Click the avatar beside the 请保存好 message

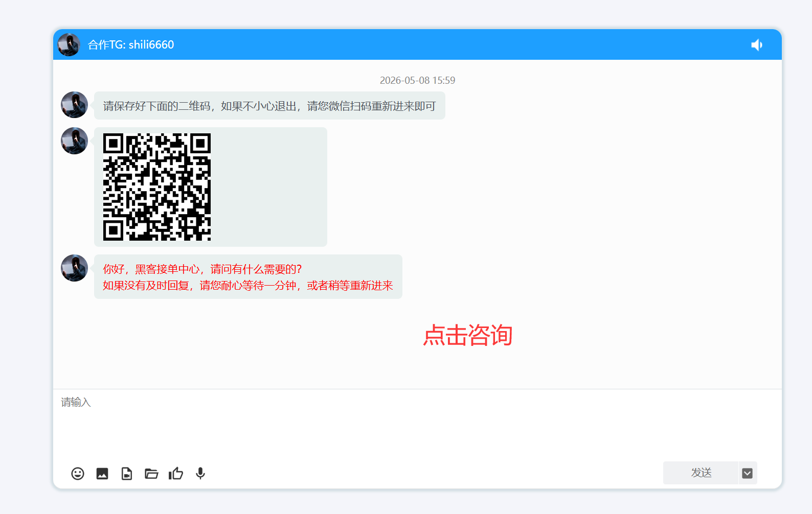click(x=74, y=105)
